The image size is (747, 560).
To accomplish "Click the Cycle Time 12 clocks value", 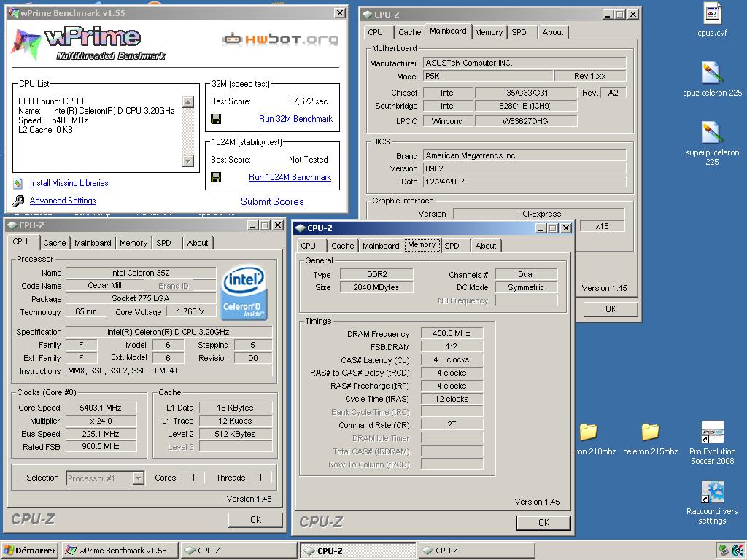I will pyautogui.click(x=452, y=399).
